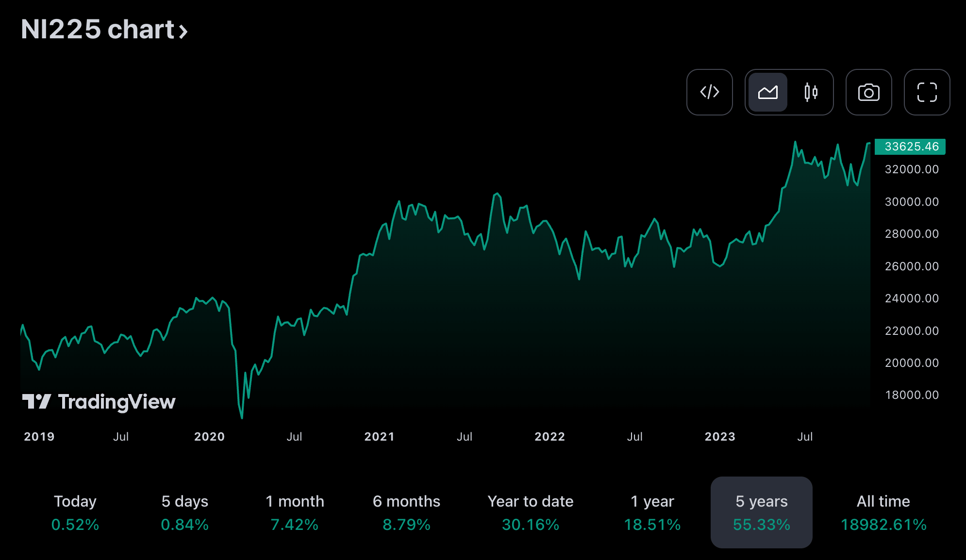Select the Today time range

click(75, 512)
